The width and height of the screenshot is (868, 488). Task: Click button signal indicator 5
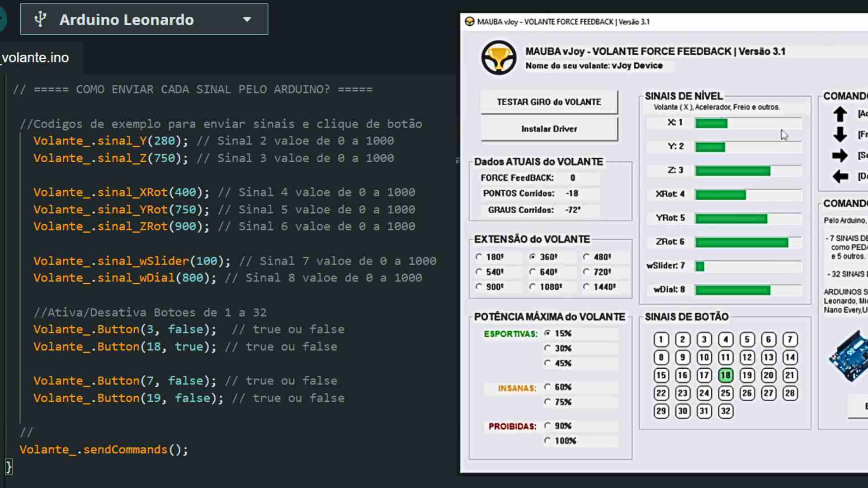click(x=747, y=340)
